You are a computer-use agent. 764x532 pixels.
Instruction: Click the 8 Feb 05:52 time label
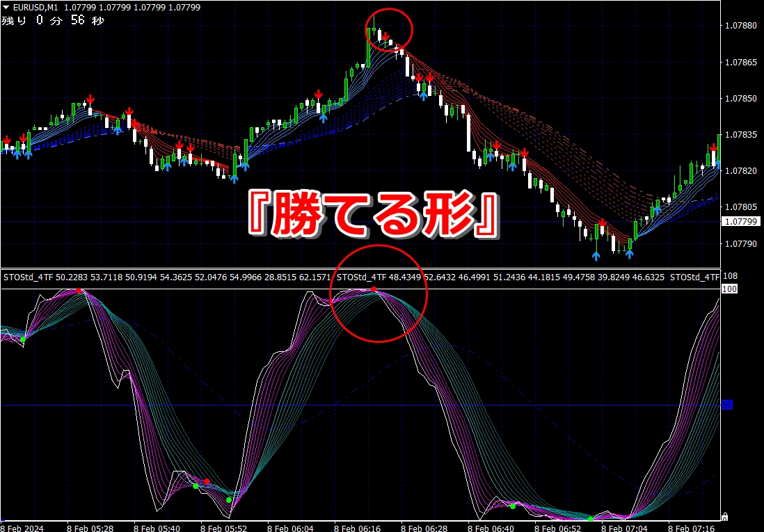[x=225, y=528]
